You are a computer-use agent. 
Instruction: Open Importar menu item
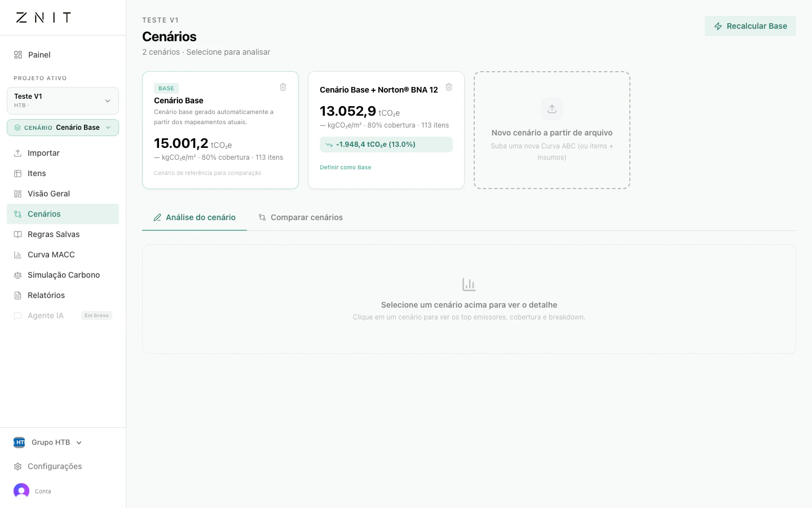63,153
